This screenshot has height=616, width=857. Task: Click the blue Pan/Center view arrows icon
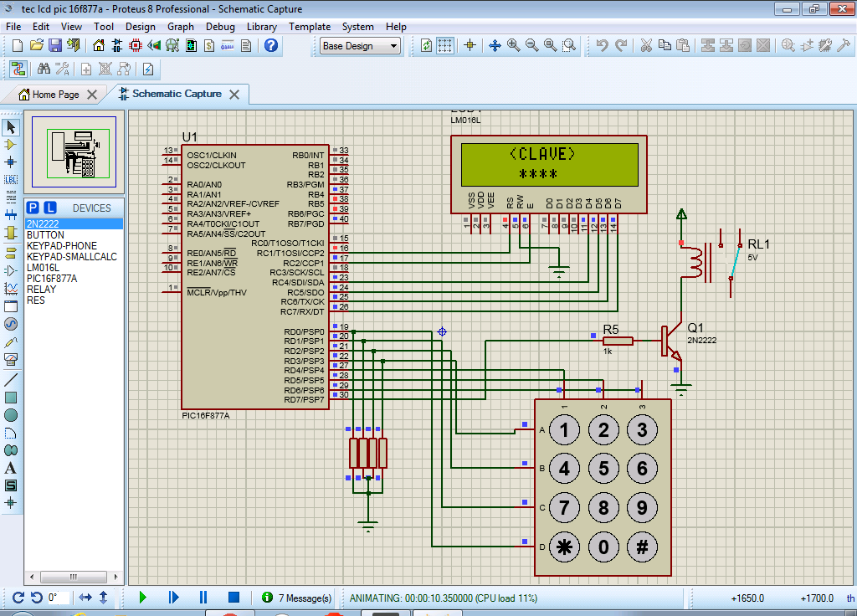[x=495, y=45]
